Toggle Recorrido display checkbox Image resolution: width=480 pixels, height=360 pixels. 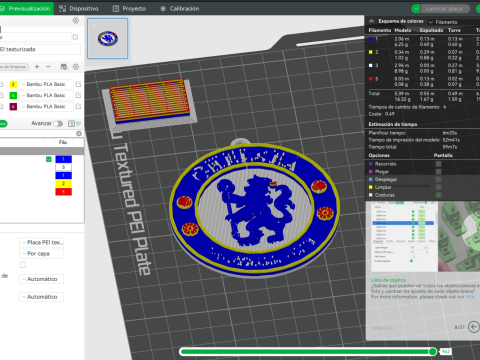(438, 164)
